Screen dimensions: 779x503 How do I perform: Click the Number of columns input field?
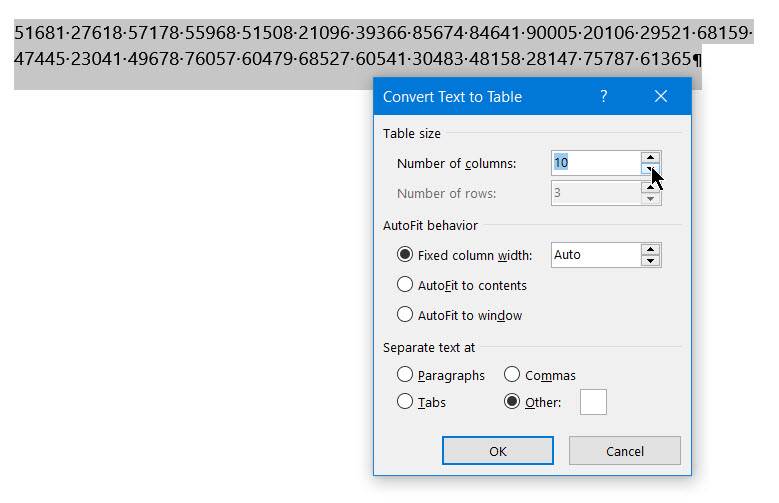(596, 163)
